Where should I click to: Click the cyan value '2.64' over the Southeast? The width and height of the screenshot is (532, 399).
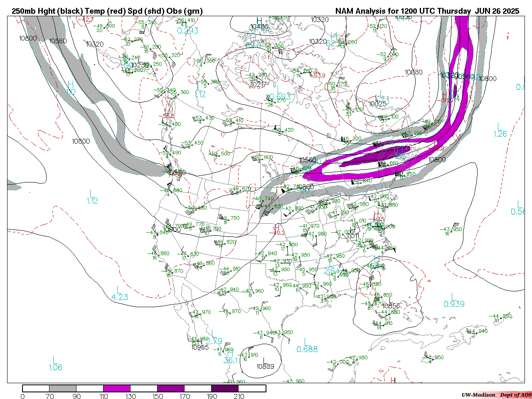[331, 271]
